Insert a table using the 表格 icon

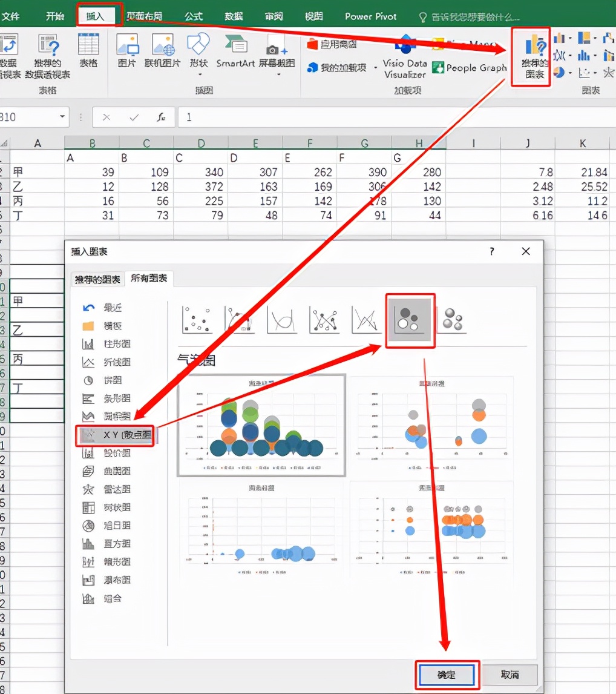tap(88, 51)
